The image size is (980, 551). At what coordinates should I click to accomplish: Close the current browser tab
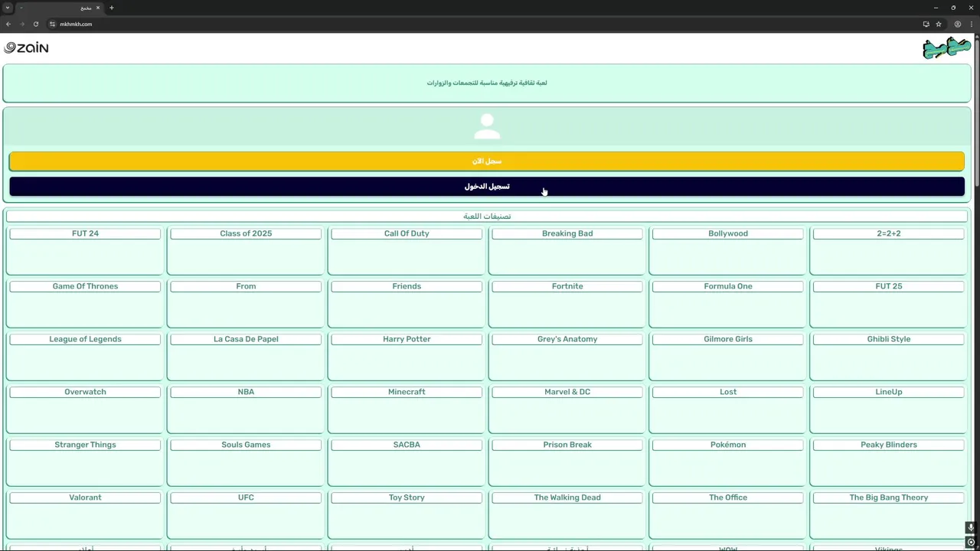(x=98, y=8)
